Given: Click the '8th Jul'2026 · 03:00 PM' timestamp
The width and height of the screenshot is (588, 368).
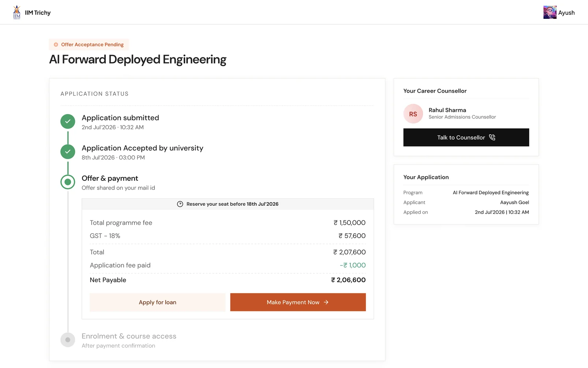Looking at the screenshot, I should 113,158.
